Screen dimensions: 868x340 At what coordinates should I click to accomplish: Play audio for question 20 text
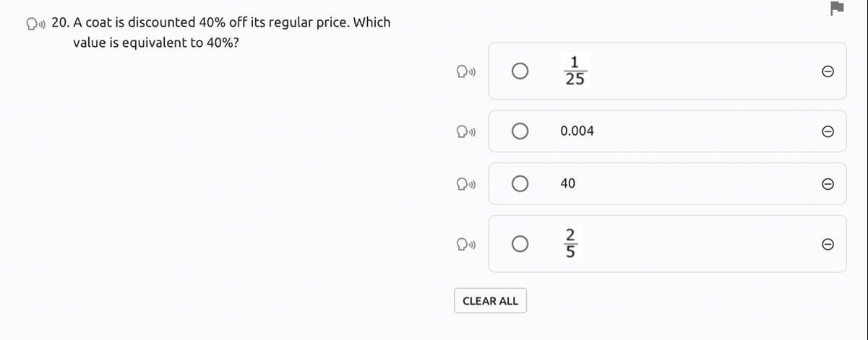click(36, 24)
